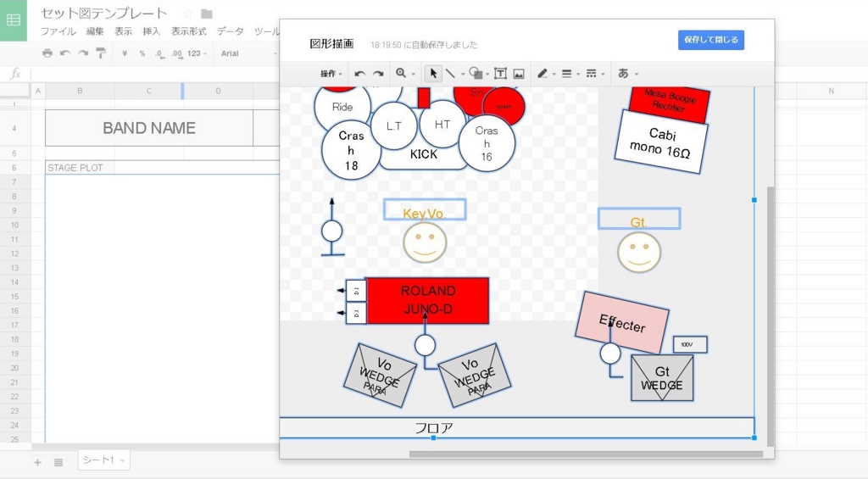Expand the zoom dropdown arrow

click(x=413, y=75)
